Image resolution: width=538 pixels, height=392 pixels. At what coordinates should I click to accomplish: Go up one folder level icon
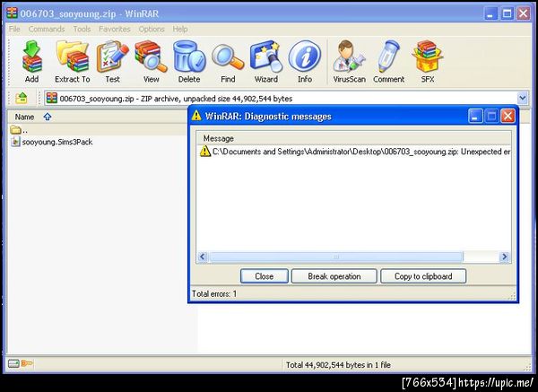pos(22,98)
